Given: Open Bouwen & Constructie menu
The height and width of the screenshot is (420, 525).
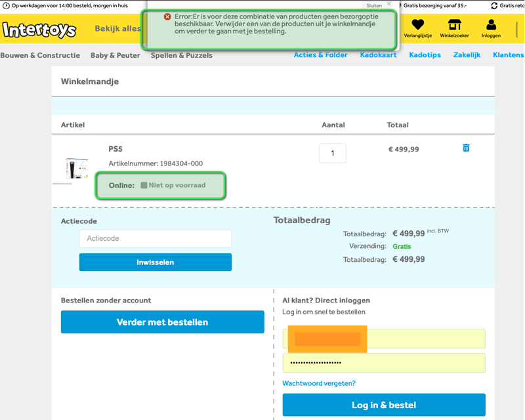Looking at the screenshot, I should (40, 55).
